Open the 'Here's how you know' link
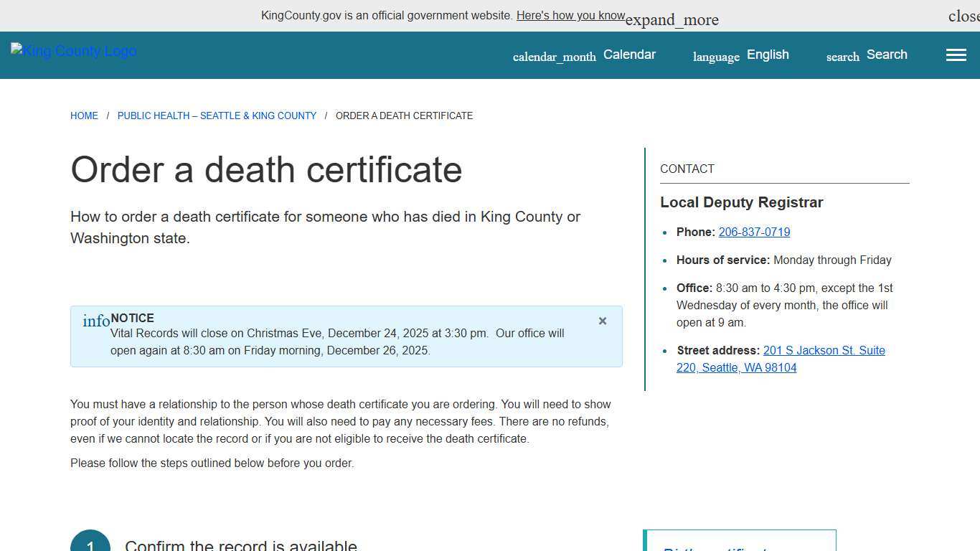 (570, 15)
